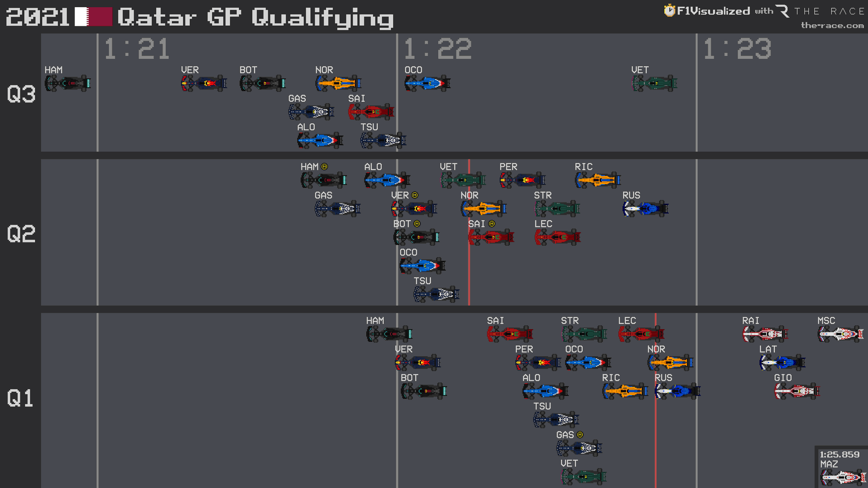Click the 1:25.859 lap time text
868x488 pixels.
(x=839, y=455)
